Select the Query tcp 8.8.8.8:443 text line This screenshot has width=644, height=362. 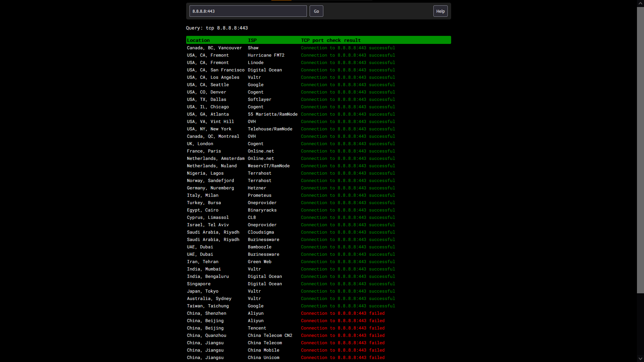217,28
